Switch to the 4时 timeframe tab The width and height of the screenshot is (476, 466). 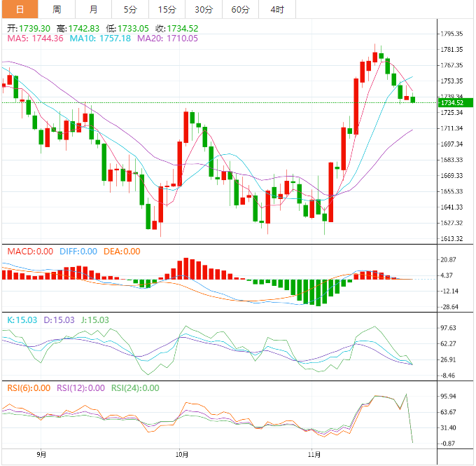click(x=276, y=9)
